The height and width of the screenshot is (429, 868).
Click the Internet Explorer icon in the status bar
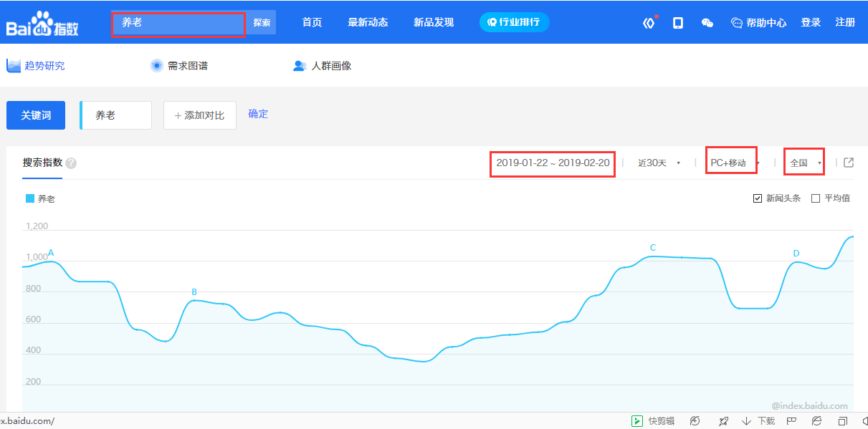[x=816, y=420]
